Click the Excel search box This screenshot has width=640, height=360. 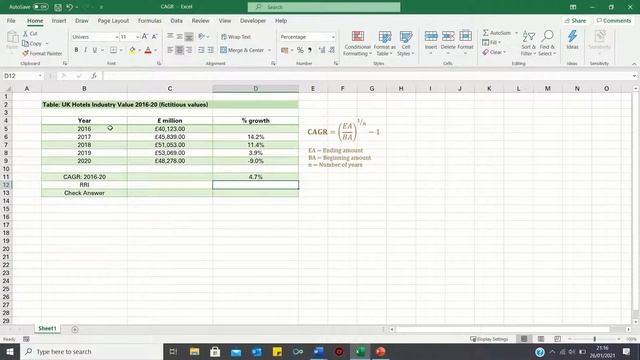(324, 7)
